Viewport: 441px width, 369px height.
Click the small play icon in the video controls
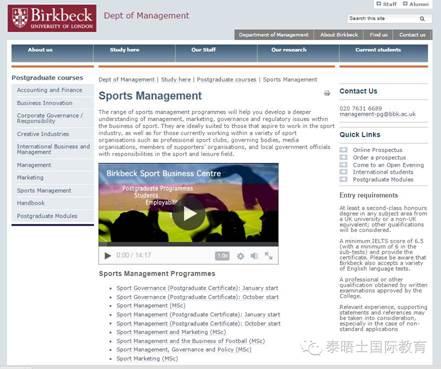pos(108,256)
